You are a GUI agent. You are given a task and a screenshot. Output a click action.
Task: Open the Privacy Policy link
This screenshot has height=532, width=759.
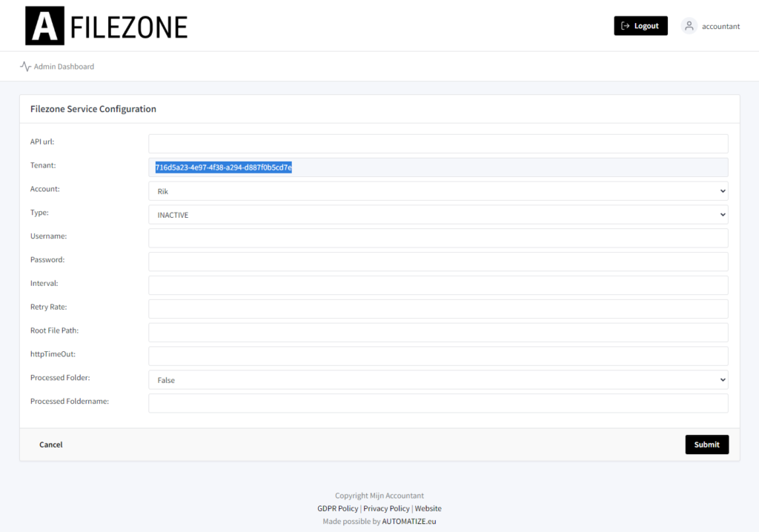click(386, 508)
